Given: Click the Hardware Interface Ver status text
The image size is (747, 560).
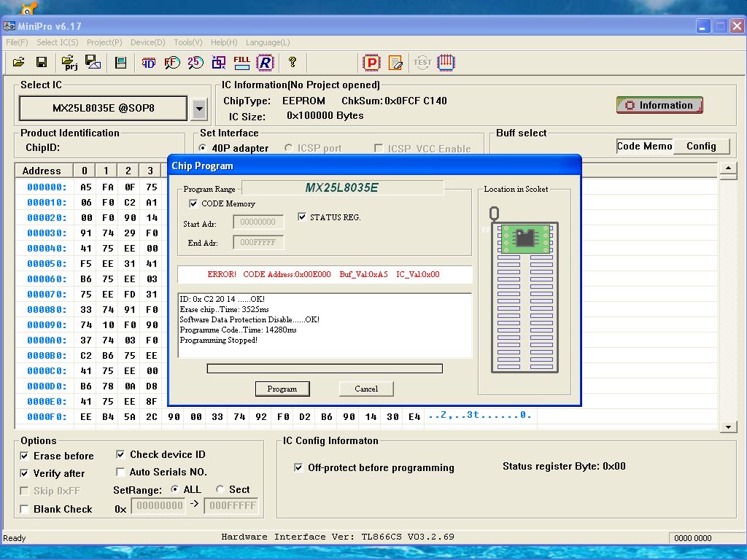Looking at the screenshot, I should pos(338,537).
